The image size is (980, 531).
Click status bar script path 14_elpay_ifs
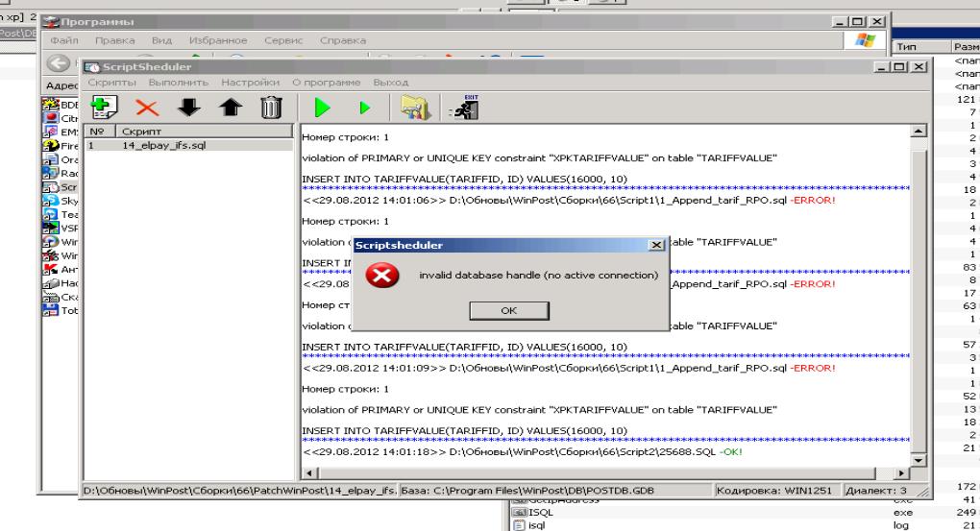[x=239, y=491]
